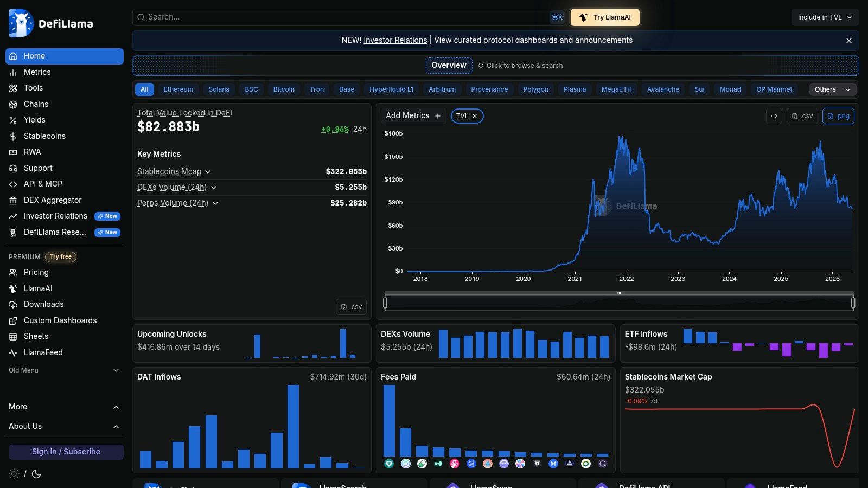Download Key Metrics .csv in the TVL panel
Screen dimensions: 868x488
pos(351,307)
